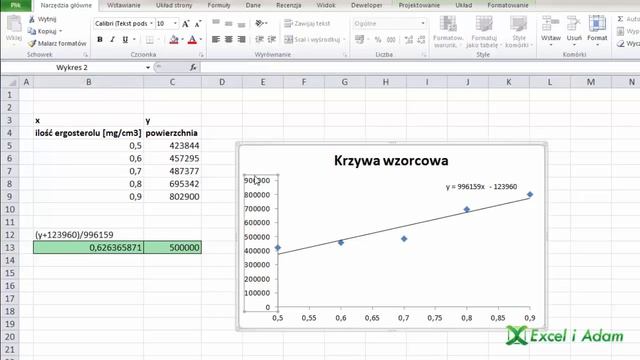Viewport: 640px width, 360px height.
Task: Increase font size with large A icon
Action: 186,24
